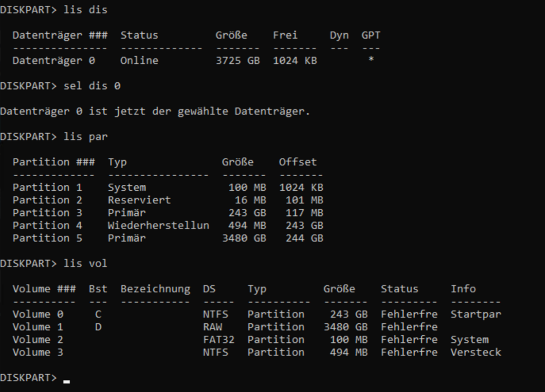Click the "lis par" command text

pyautogui.click(x=86, y=137)
